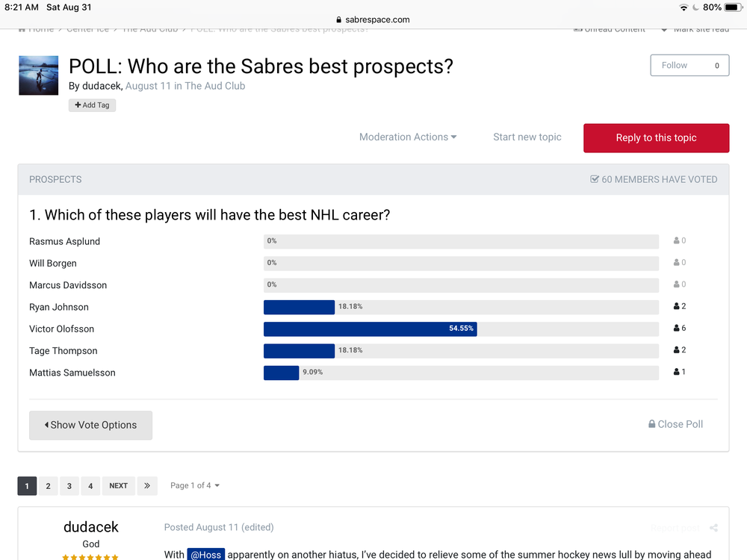
Task: Expand the Moderation Actions dropdown
Action: [x=408, y=137]
